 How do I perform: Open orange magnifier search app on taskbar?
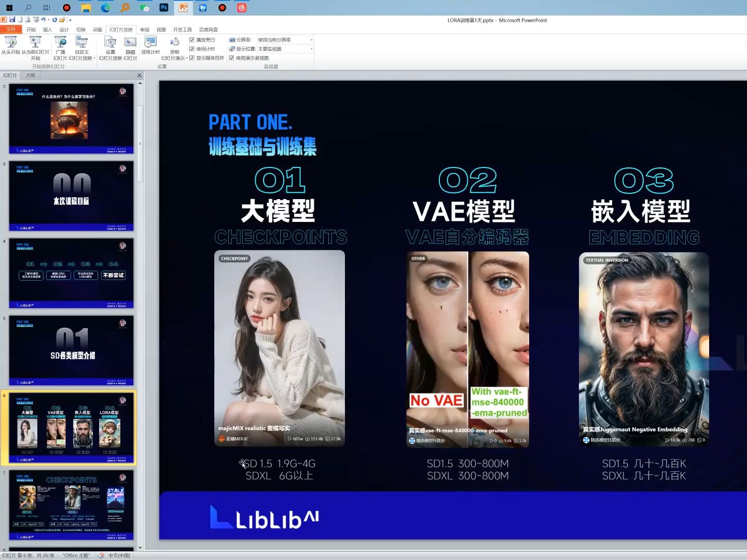[125, 8]
